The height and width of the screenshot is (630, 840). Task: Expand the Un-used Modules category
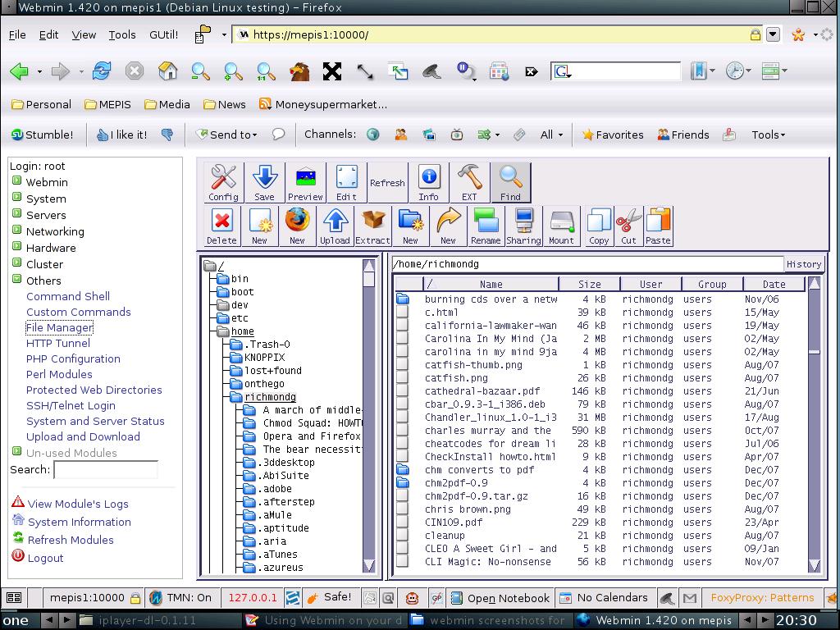[x=17, y=451]
